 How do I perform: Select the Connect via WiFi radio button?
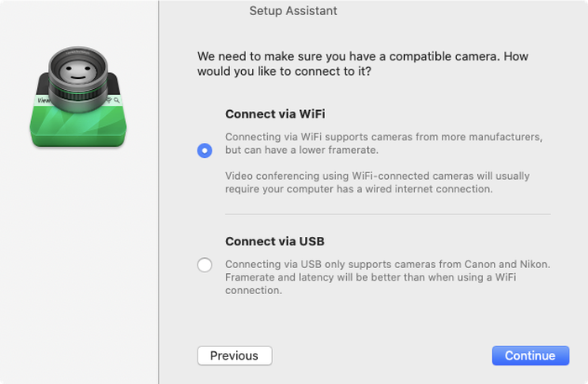point(205,150)
